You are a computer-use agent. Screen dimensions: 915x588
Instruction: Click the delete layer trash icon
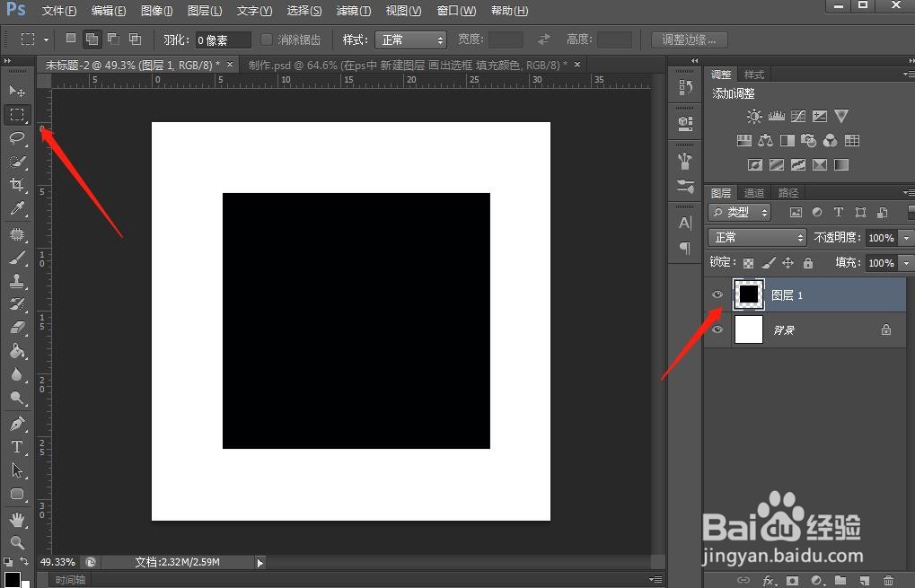[888, 581]
